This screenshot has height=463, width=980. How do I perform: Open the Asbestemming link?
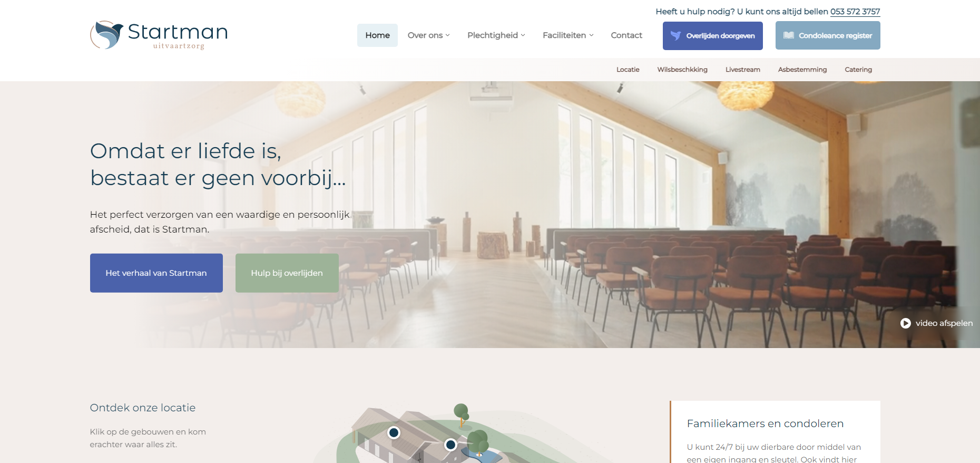pos(802,70)
